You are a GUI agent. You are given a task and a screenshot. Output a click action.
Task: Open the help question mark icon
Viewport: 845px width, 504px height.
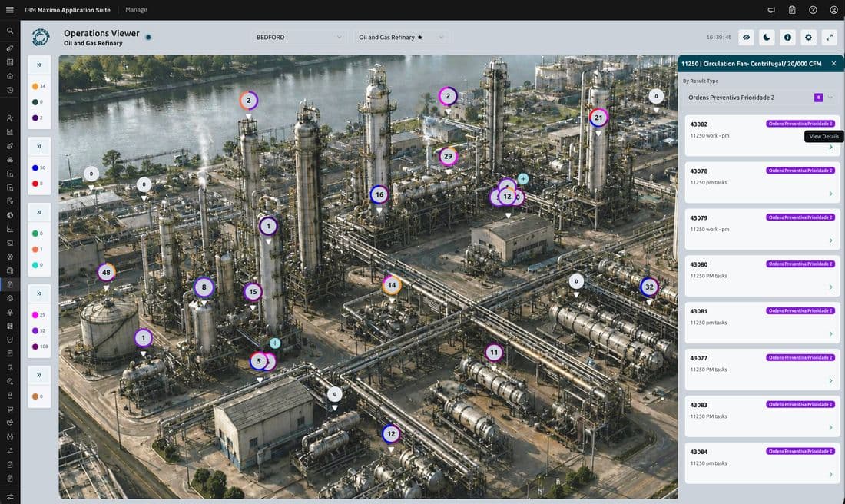(813, 10)
